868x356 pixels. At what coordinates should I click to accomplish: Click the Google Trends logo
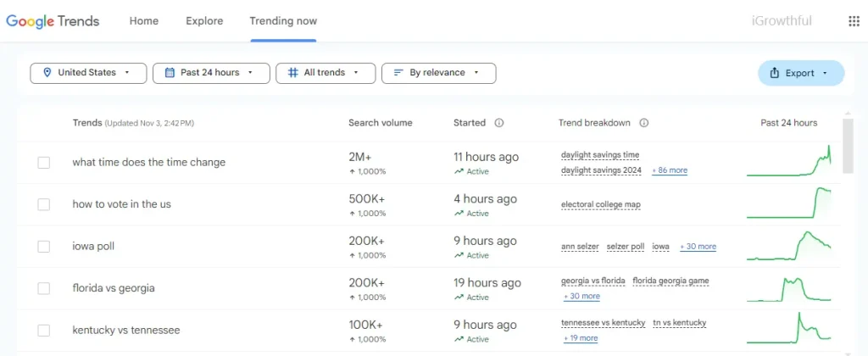point(53,21)
